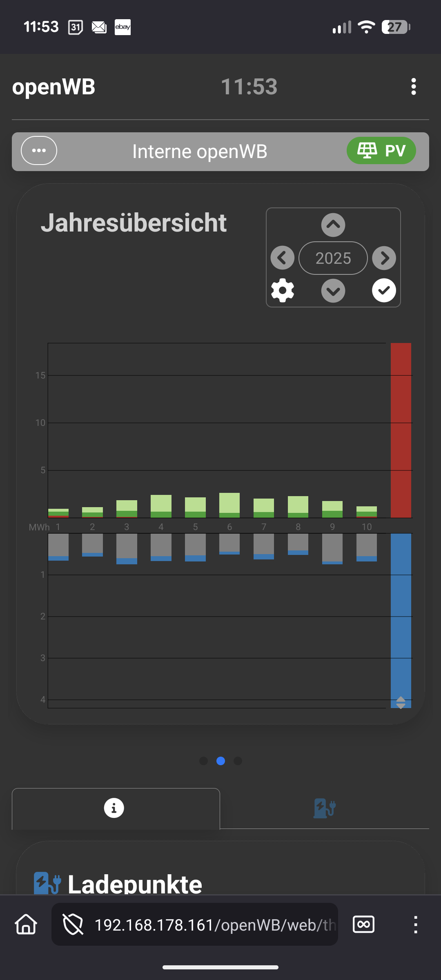The image size is (441, 980).
Task: Open the charge point plug tab
Action: (x=324, y=808)
